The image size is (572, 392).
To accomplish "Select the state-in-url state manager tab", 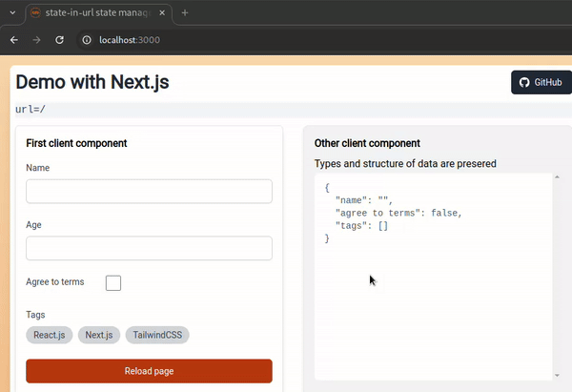I will pos(99,13).
